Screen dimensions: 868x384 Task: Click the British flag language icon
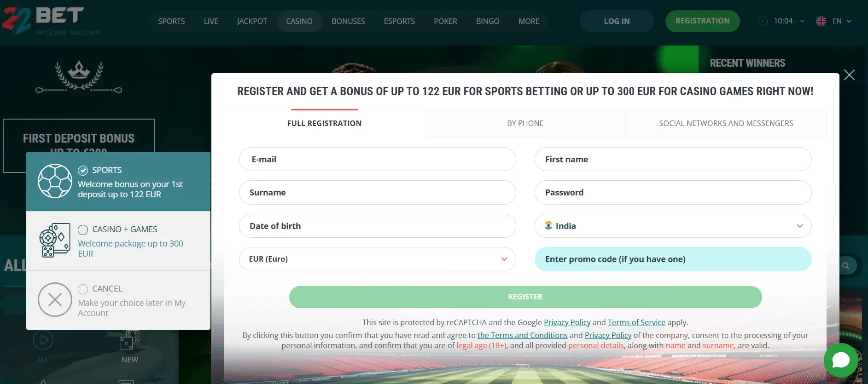tap(820, 21)
